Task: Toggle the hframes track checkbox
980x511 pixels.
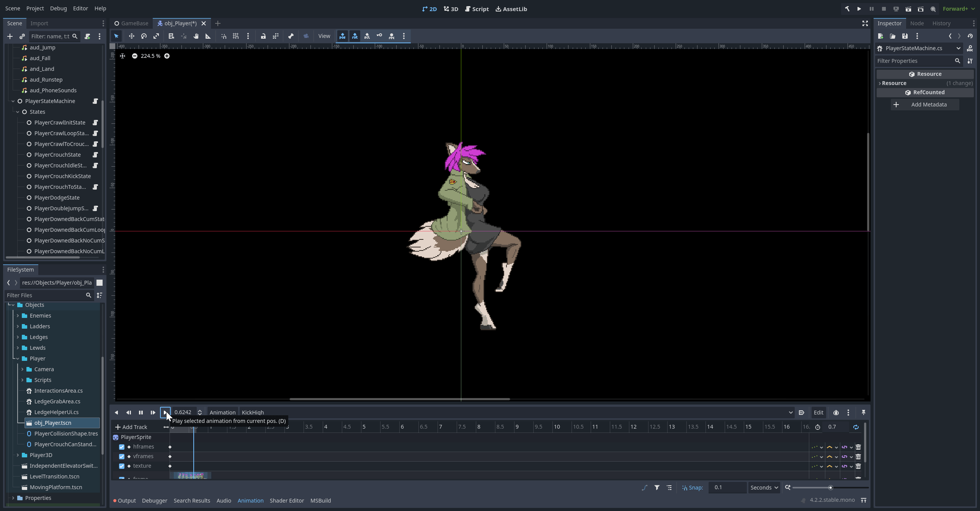Action: coord(122,447)
